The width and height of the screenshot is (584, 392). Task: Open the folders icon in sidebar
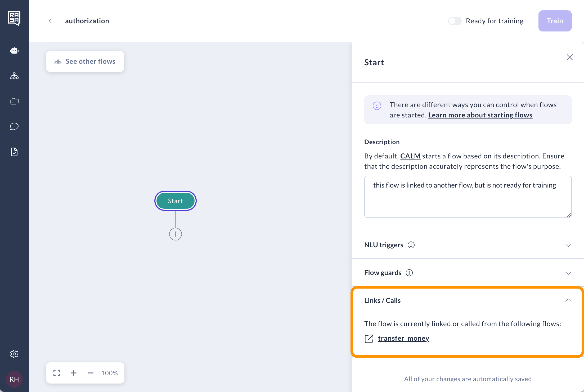pos(14,101)
